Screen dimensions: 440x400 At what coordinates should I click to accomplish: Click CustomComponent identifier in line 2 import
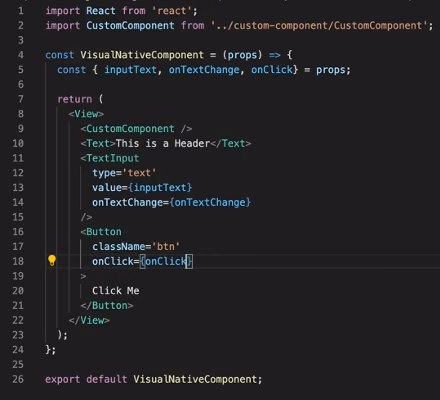tap(130, 25)
